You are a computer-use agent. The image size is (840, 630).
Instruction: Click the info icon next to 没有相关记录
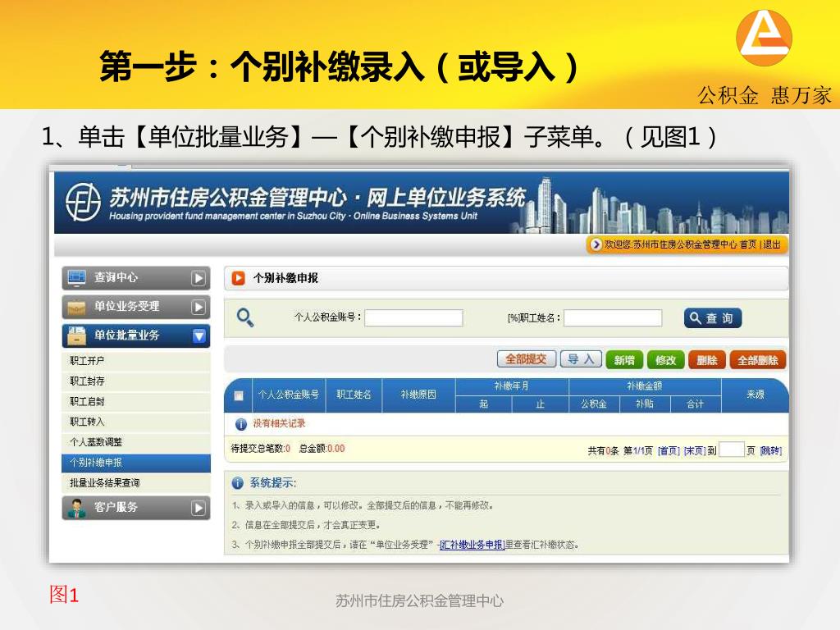coord(241,424)
